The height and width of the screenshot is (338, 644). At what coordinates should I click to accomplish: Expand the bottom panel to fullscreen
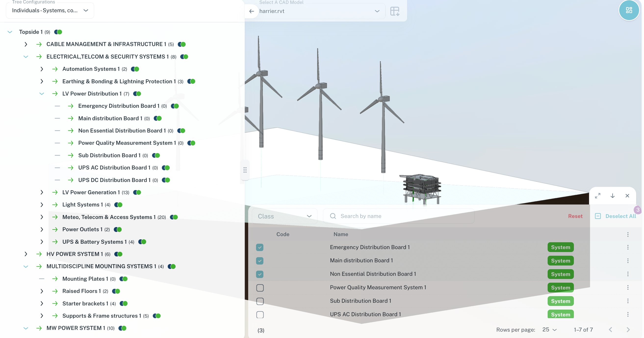coord(597,196)
